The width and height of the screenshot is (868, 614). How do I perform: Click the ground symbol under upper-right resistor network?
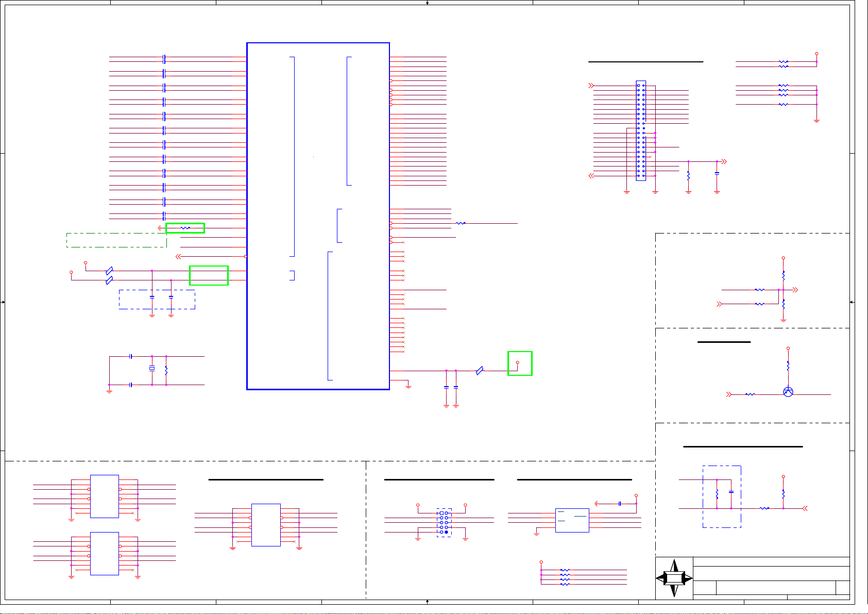[816, 121]
